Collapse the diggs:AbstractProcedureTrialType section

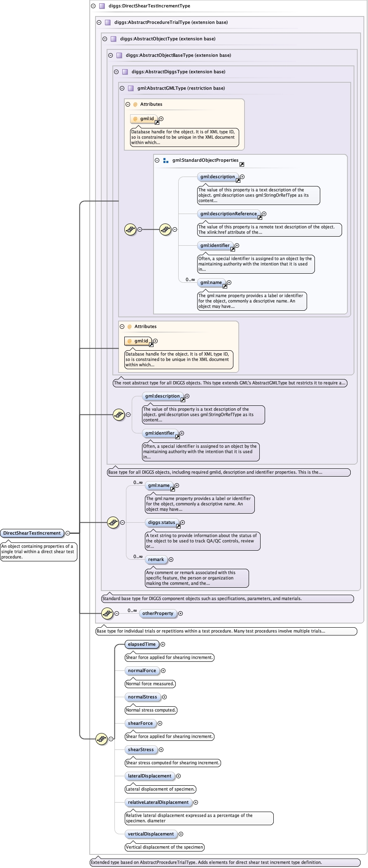99,23
